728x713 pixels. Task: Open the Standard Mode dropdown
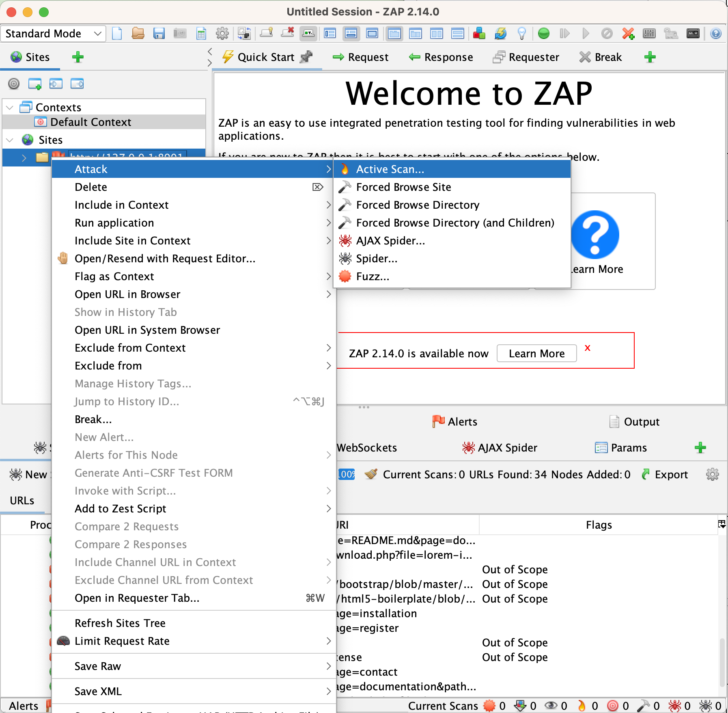tap(53, 33)
